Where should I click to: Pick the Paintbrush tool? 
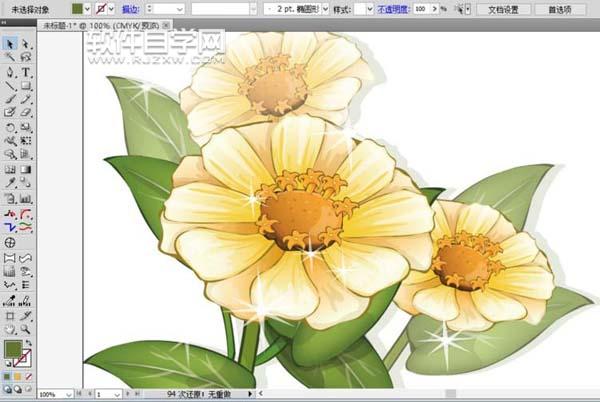pos(10,100)
